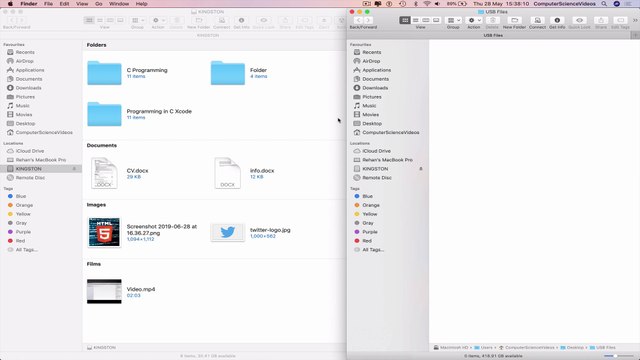Select HTML5 screenshot png thumbnail
The height and width of the screenshot is (360, 640).
point(104,232)
